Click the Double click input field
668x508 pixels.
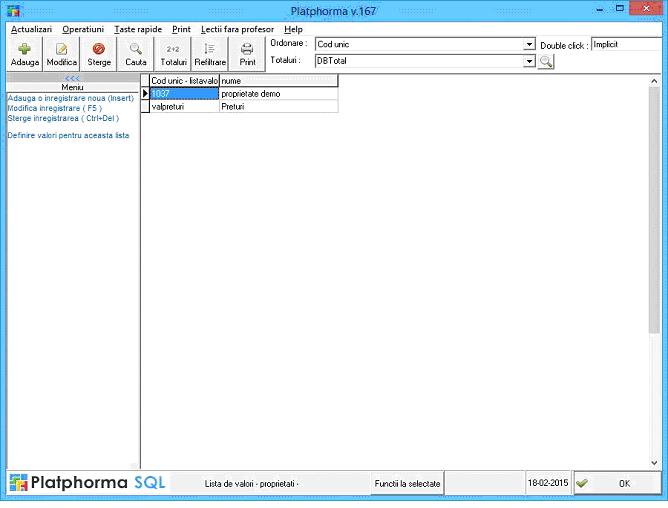point(625,45)
